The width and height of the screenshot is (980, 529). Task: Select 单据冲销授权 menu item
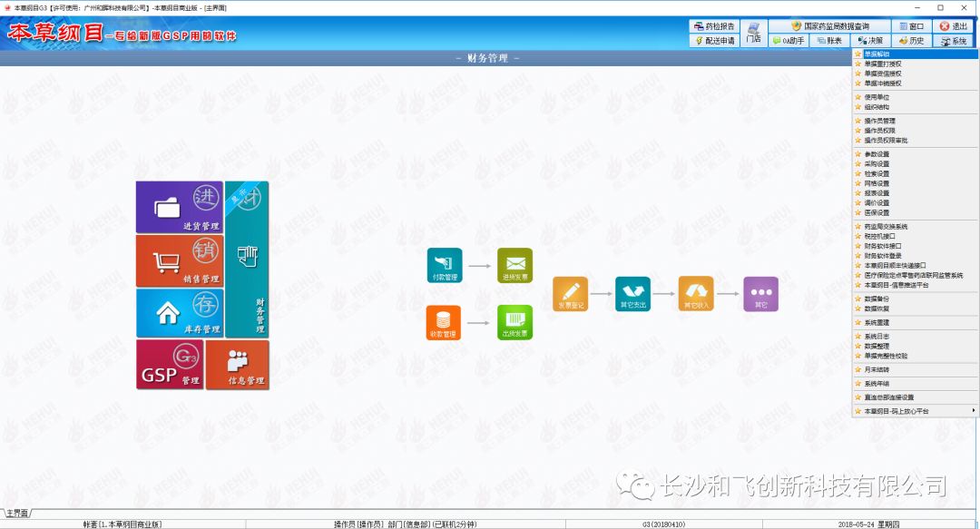pos(915,83)
